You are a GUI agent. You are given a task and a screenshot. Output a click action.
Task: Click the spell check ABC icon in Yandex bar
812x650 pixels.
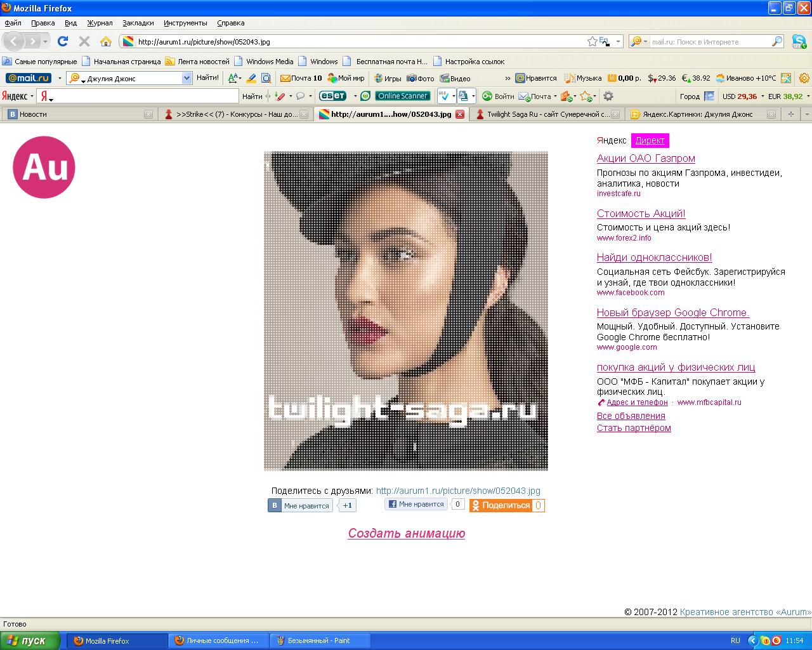click(445, 96)
